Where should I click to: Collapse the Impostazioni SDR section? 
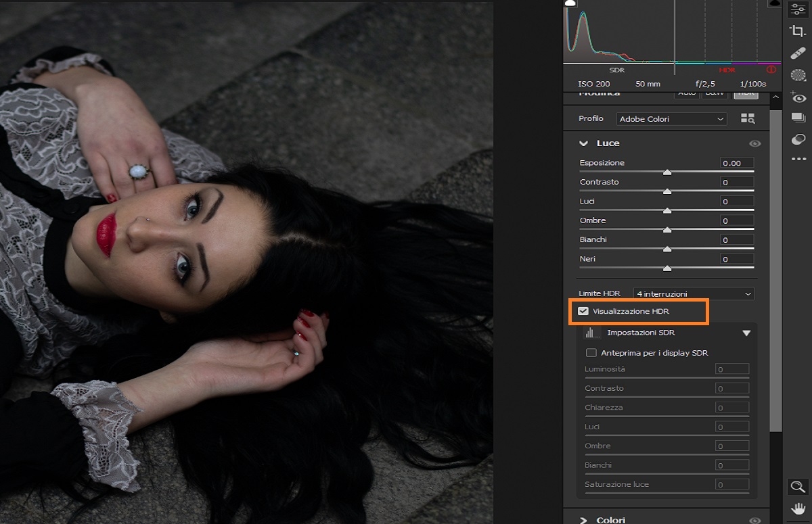pos(746,332)
